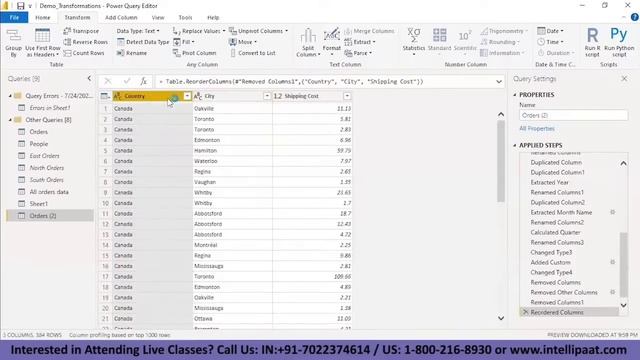The height and width of the screenshot is (360, 640).
Task: Open the Fill dropdown
Action: pyautogui.click(x=184, y=42)
